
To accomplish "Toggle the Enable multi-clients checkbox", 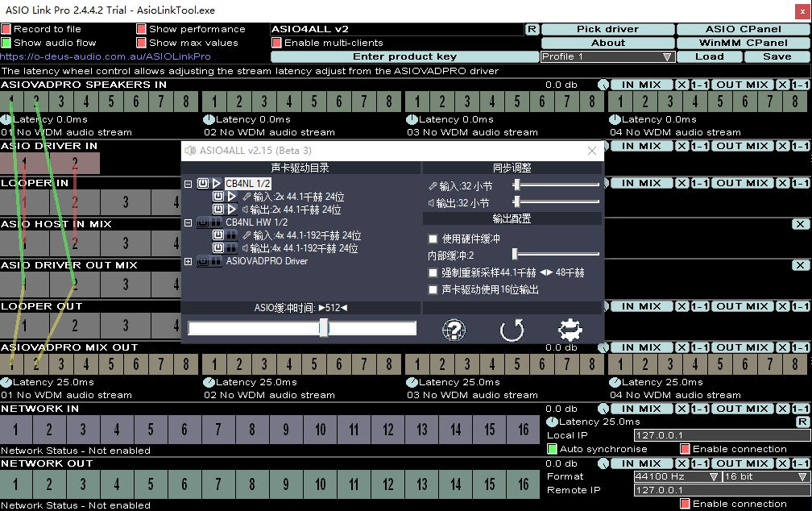I will tap(276, 43).
